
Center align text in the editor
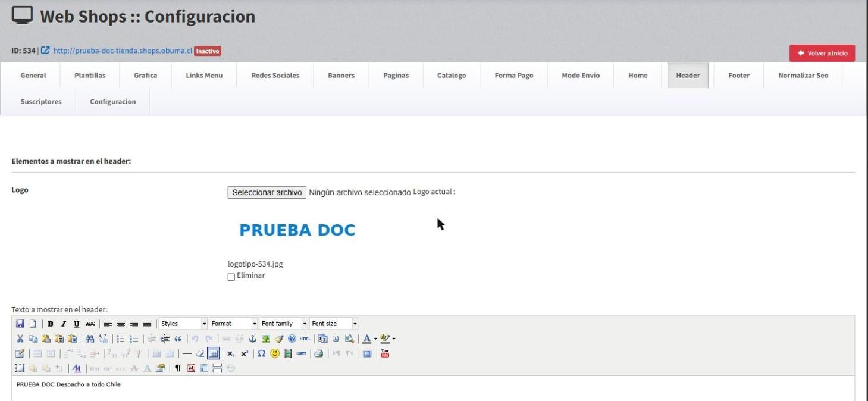tap(121, 324)
